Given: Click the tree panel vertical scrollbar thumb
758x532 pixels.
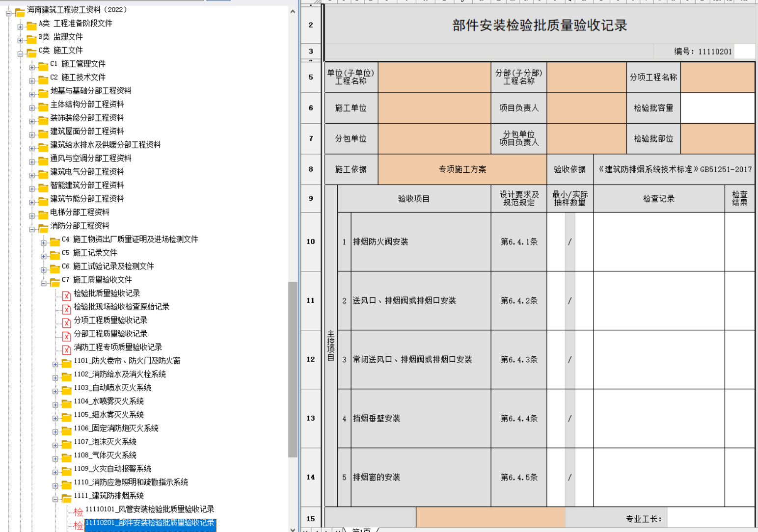Looking at the screenshot, I should pos(293,370).
